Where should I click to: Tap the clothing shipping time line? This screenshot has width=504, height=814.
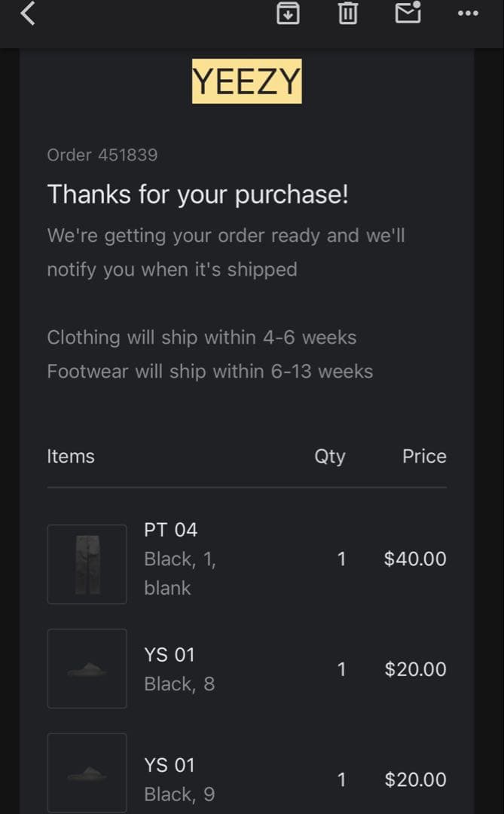(202, 338)
